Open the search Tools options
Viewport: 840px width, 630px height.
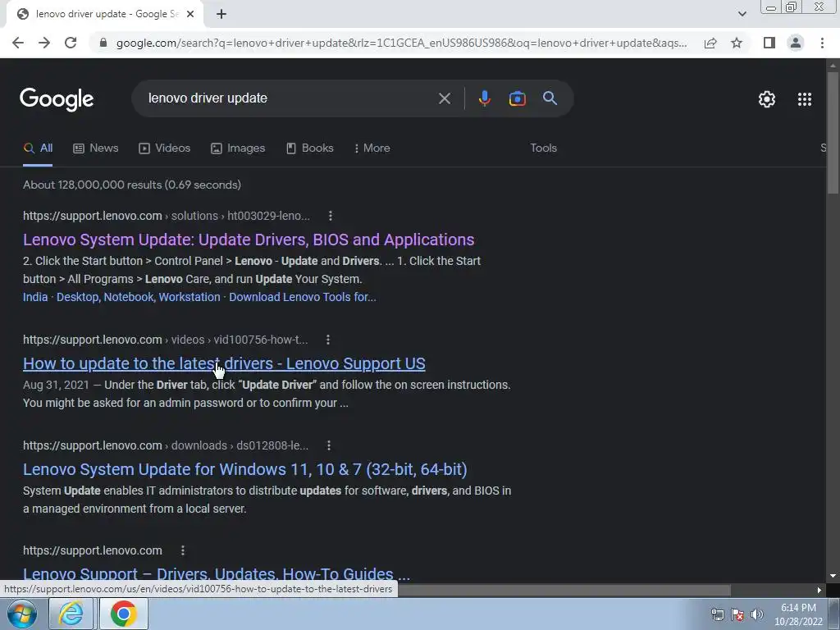click(x=543, y=148)
